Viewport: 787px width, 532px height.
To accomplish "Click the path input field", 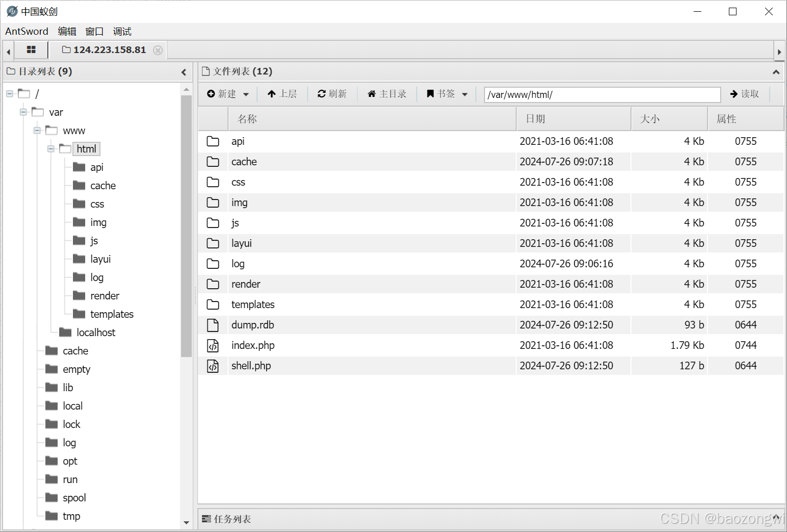I will (602, 94).
